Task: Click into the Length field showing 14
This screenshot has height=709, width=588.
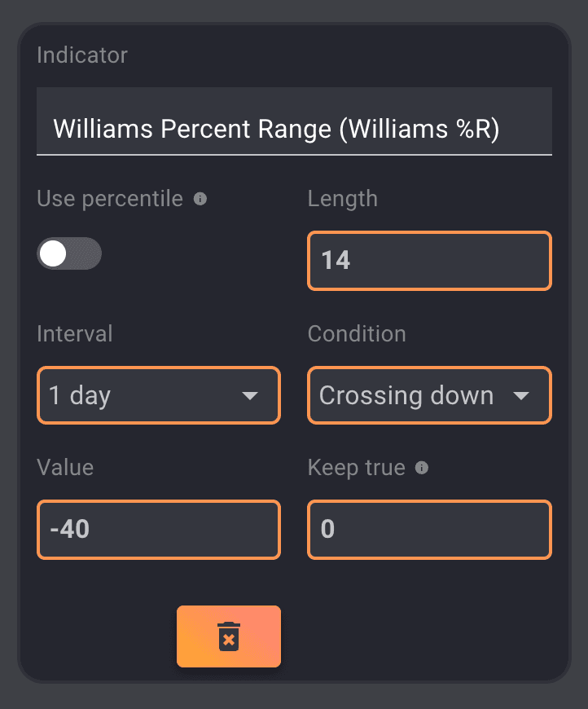Action: tap(429, 261)
